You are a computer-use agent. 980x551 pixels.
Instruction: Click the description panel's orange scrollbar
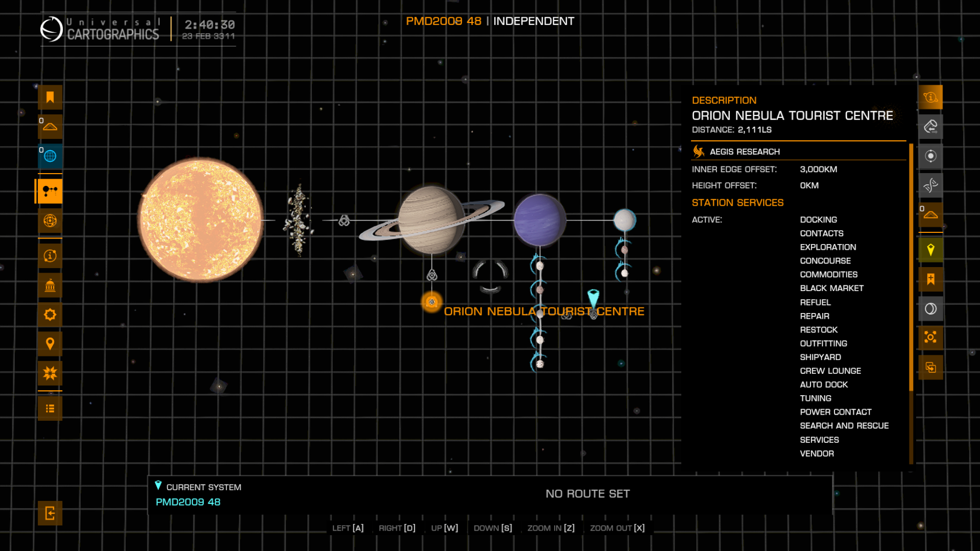click(911, 268)
